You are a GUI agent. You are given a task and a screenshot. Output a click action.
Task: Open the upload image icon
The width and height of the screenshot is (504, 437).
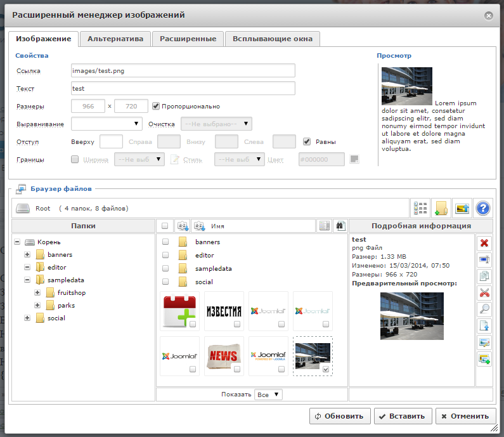[x=462, y=209]
